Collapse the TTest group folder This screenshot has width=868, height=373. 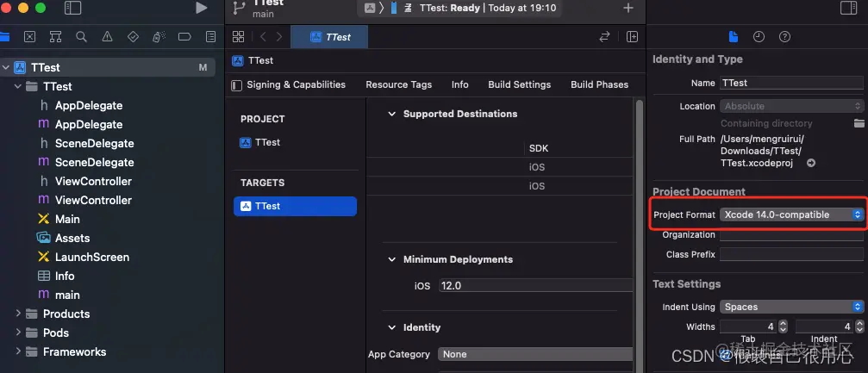tap(18, 86)
